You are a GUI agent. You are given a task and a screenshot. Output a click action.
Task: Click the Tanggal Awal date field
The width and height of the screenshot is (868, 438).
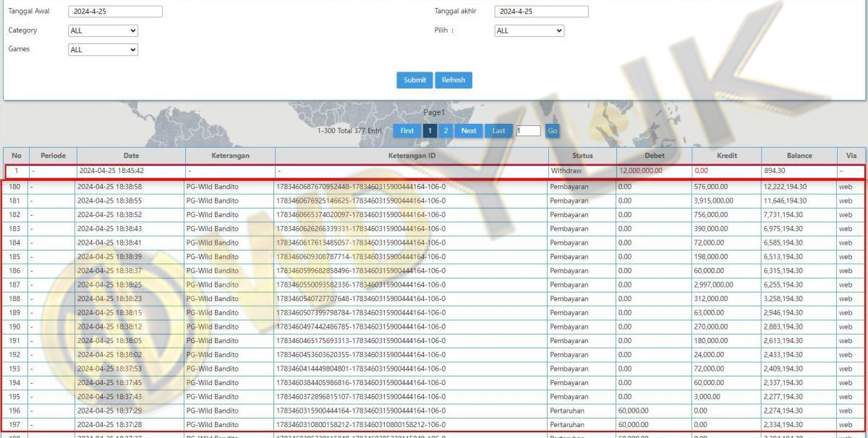coord(115,12)
